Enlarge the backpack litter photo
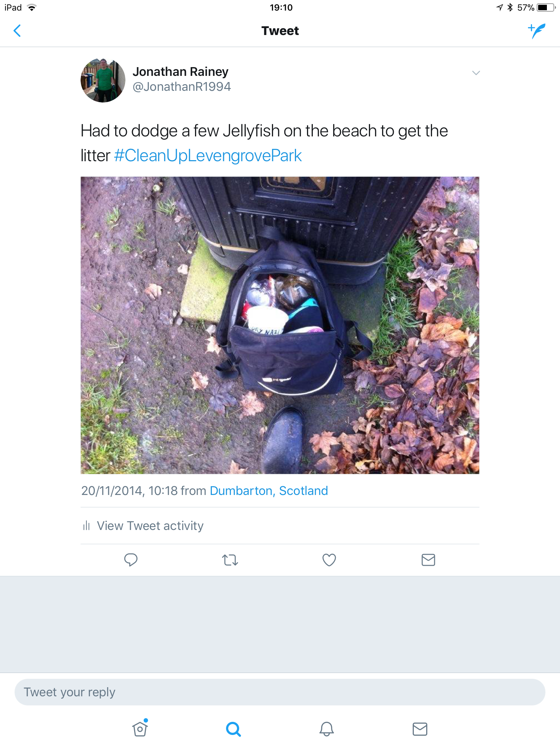This screenshot has height=747, width=560. click(280, 325)
